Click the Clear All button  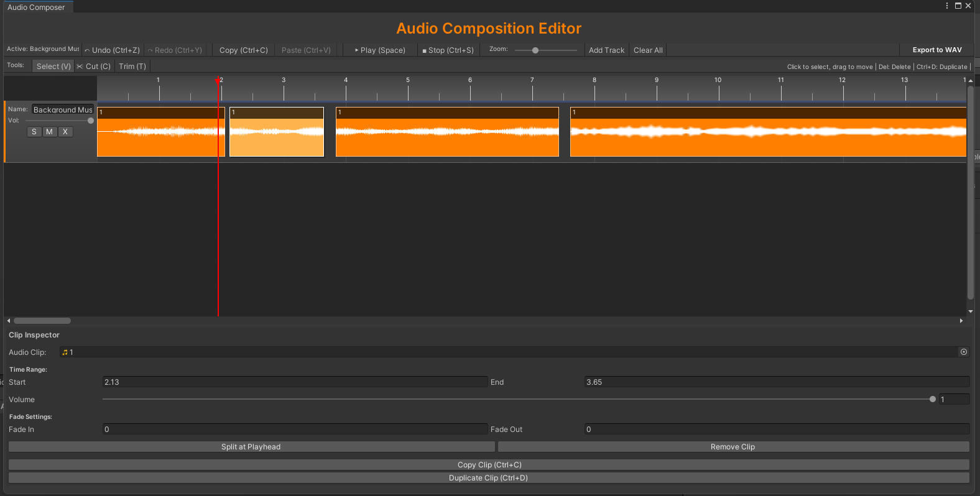[x=648, y=50]
